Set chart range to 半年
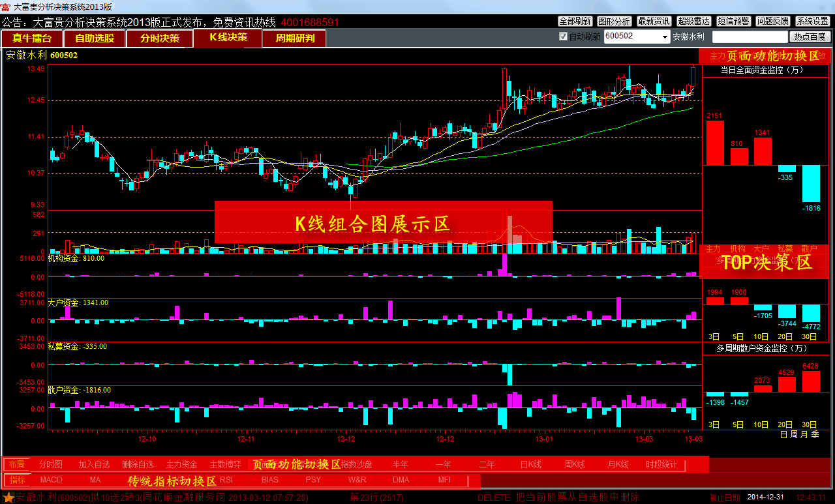Viewport: 835px width, 504px height. coord(400,465)
